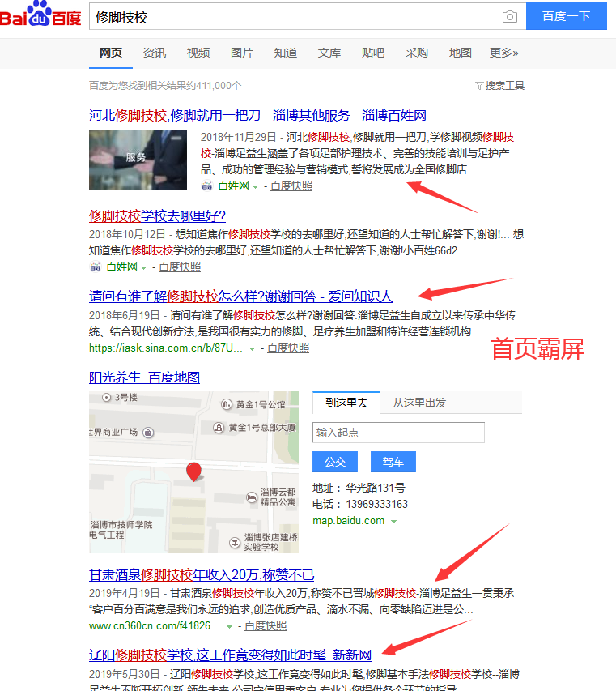Go to the 贴吧 tab

373,53
